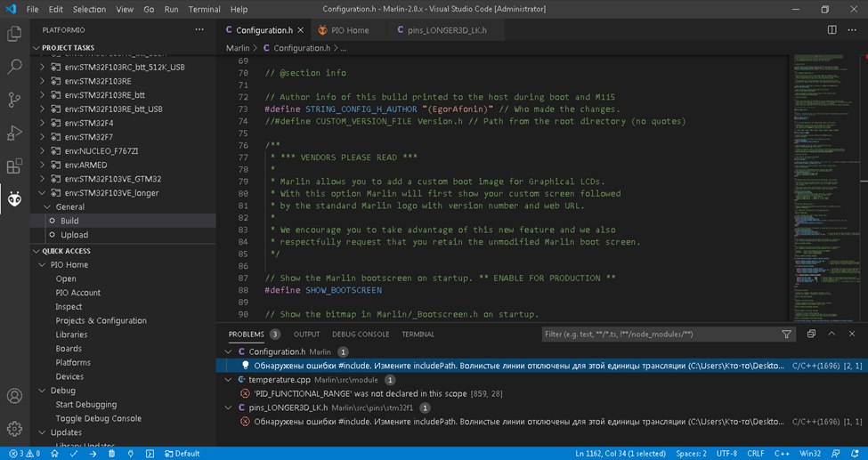Open the Explorer view in activity bar
This screenshot has height=460, width=868.
coord(14,34)
